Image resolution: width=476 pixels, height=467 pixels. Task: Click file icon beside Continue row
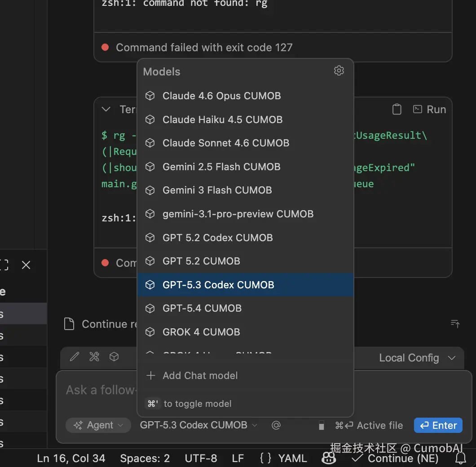[69, 324]
